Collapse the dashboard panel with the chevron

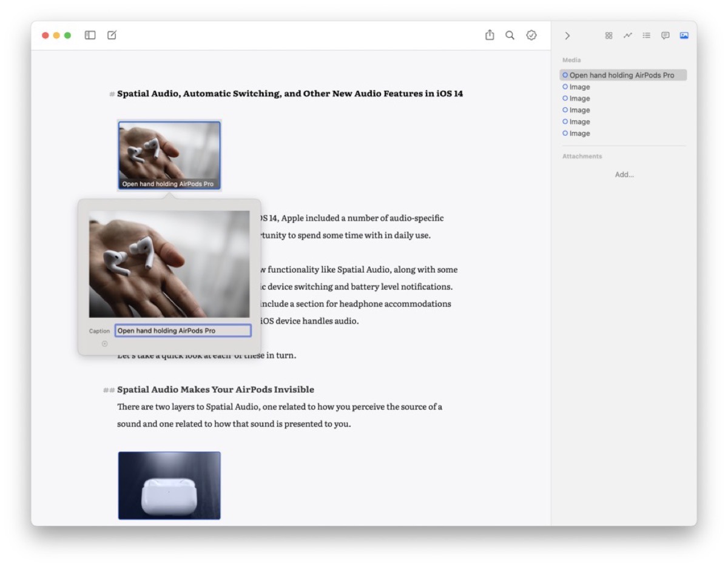567,36
